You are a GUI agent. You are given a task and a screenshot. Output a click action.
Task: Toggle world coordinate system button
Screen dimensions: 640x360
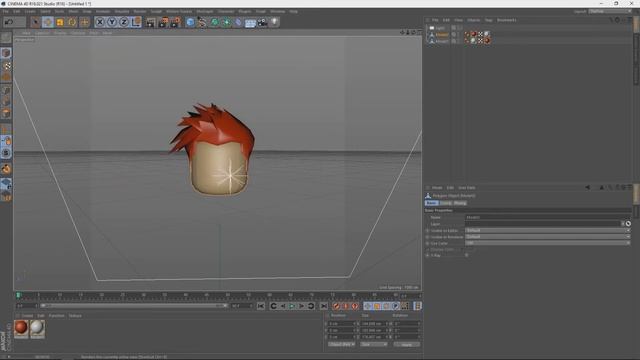point(136,22)
